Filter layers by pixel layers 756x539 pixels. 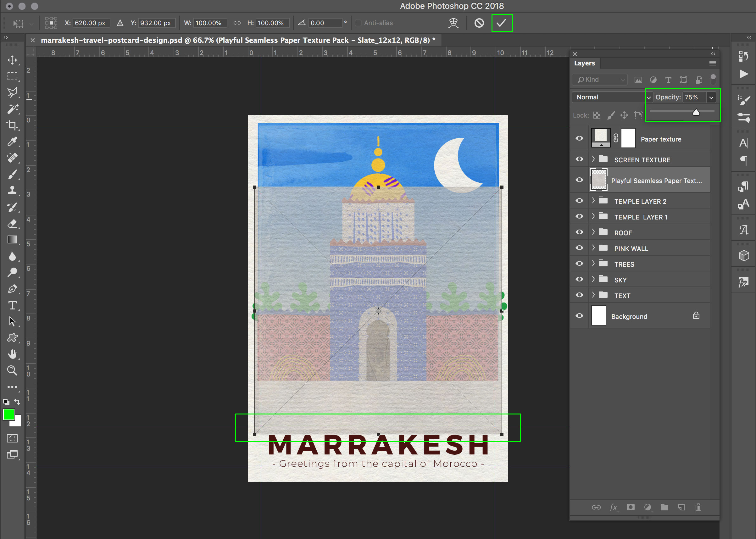tap(638, 80)
